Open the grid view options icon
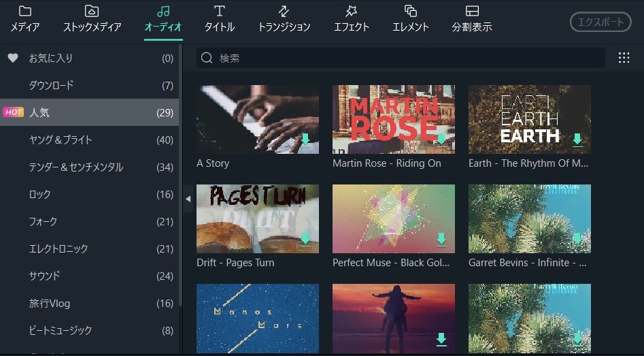The image size is (644, 356). tap(624, 58)
